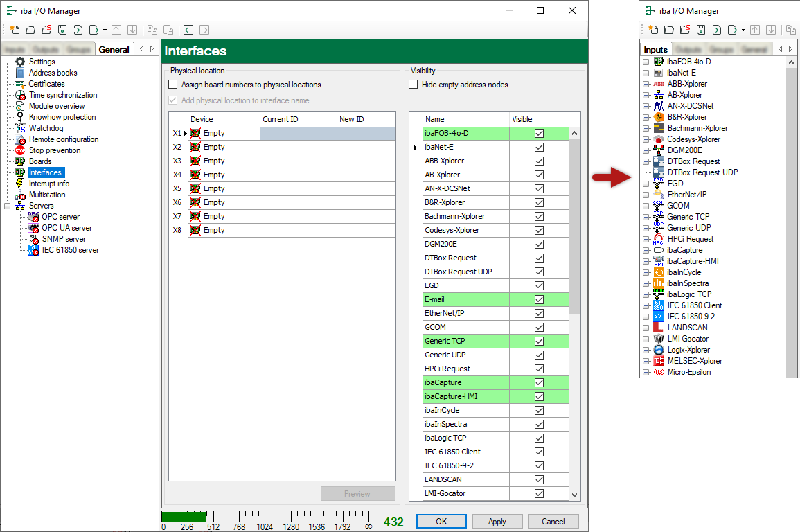Click the folder icon with red S in main window
Image resolution: width=800 pixels, height=532 pixels.
[46, 30]
